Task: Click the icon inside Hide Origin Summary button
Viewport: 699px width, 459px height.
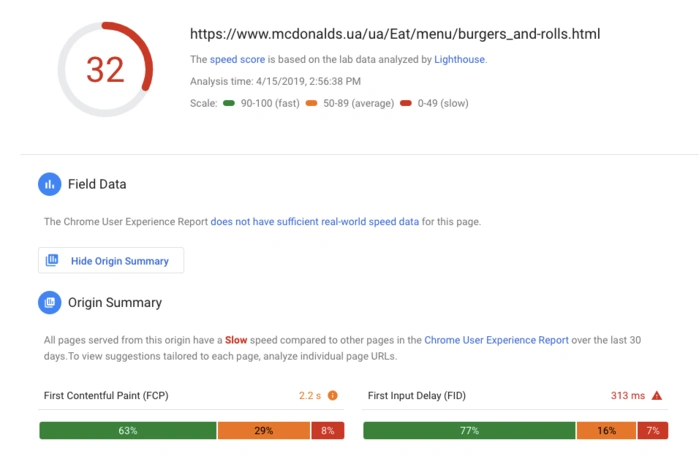Action: pyautogui.click(x=53, y=261)
